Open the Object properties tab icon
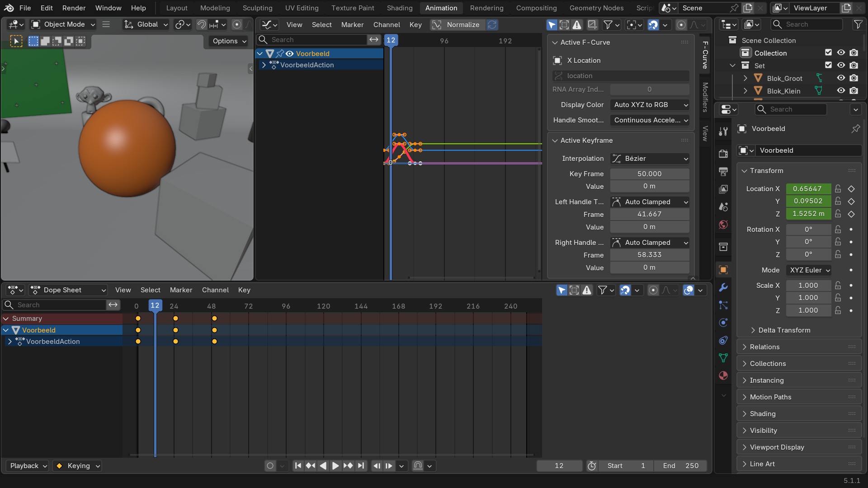Screen dimensions: 868x488 click(x=723, y=270)
